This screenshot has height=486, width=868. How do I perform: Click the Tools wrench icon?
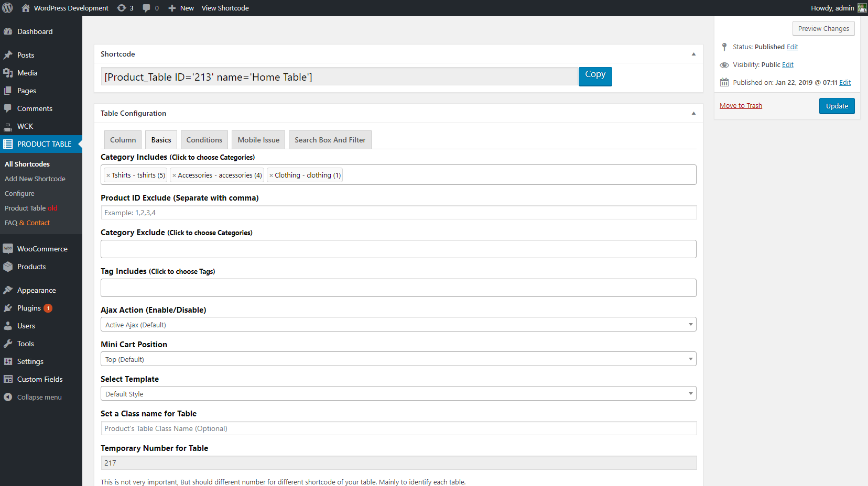8,344
